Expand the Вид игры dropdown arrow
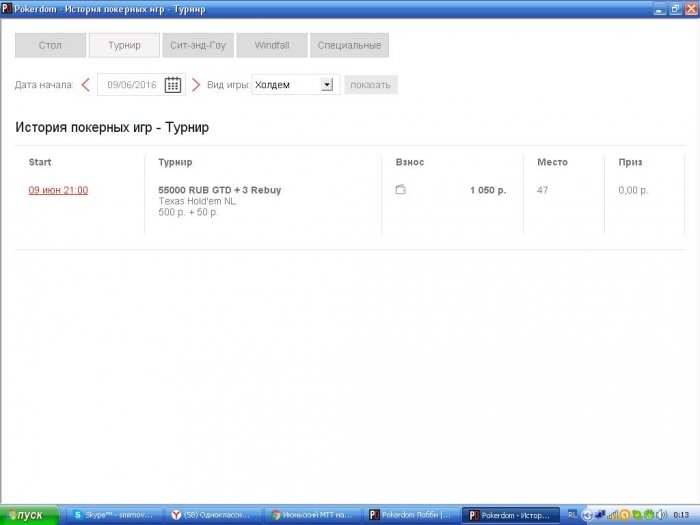 coord(327,84)
